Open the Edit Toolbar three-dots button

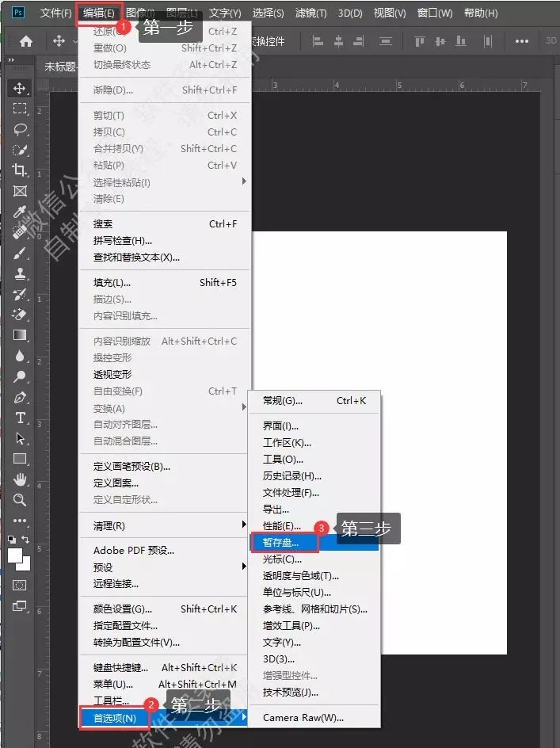click(x=20, y=521)
